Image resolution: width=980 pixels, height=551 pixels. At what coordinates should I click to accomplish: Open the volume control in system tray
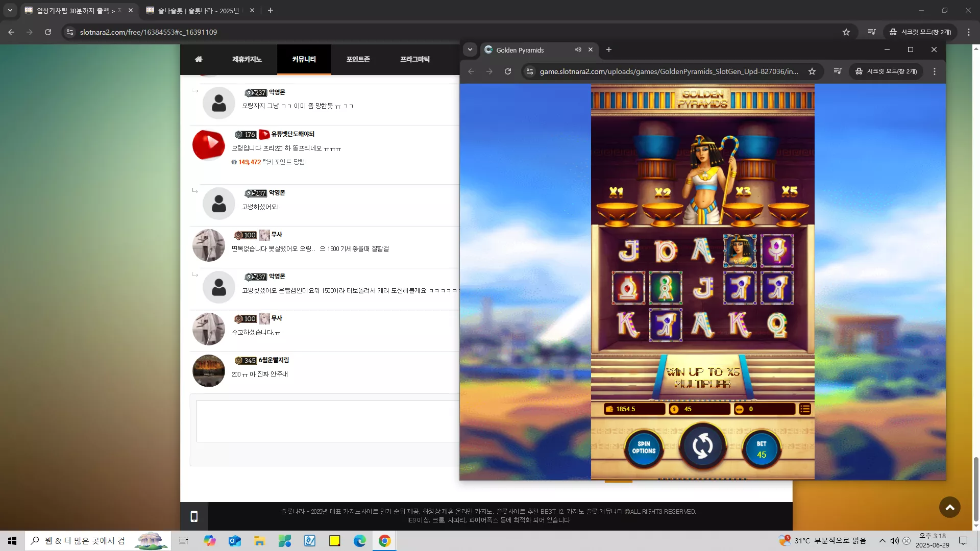tap(894, 541)
